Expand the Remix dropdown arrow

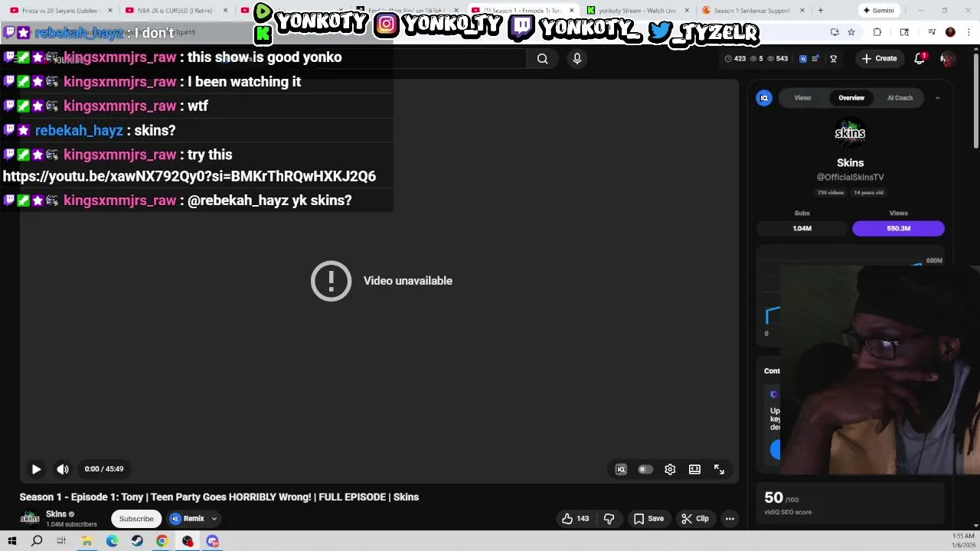(x=214, y=519)
